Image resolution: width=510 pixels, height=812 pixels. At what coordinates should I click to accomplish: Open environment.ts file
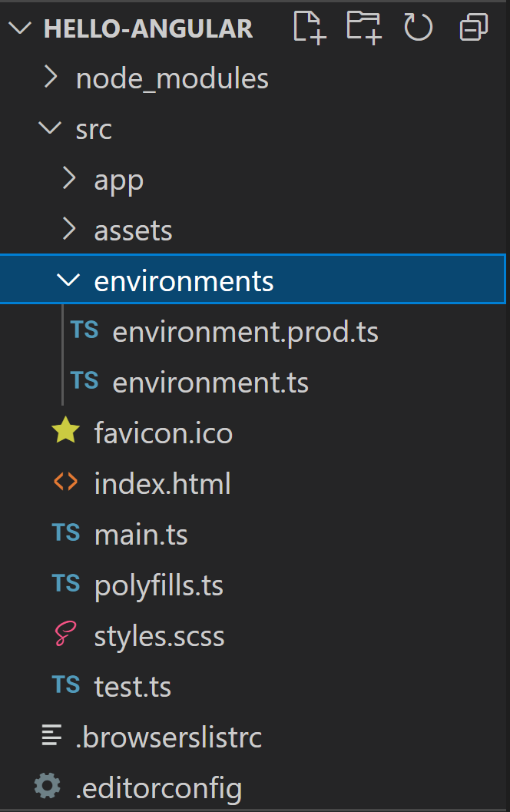(x=210, y=383)
